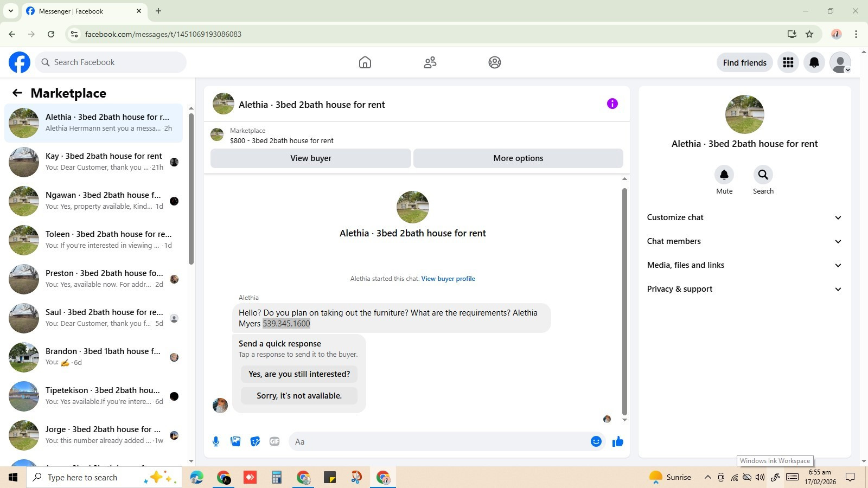Go back using the Marketplace back arrow
Screen dimensions: 868x488
(x=17, y=93)
